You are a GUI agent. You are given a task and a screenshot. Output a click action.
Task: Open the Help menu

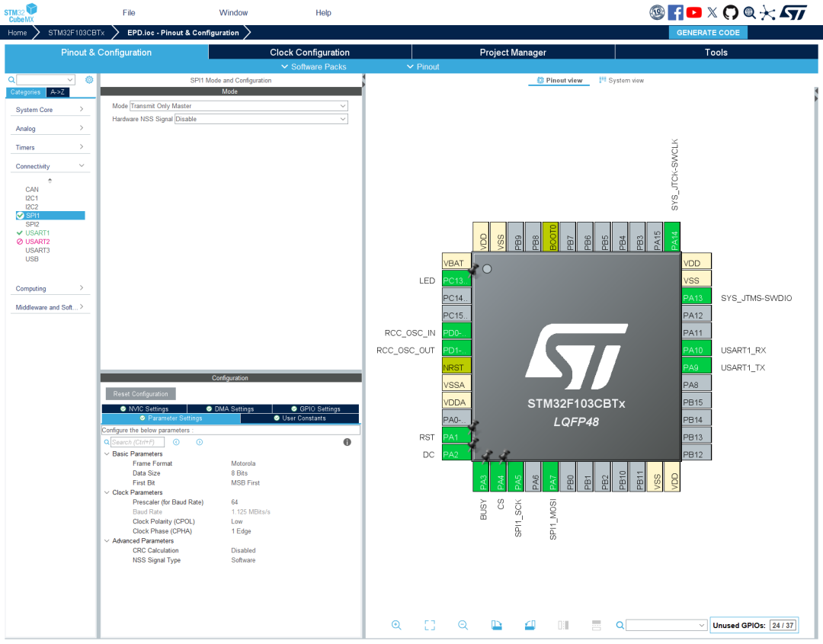click(x=323, y=13)
